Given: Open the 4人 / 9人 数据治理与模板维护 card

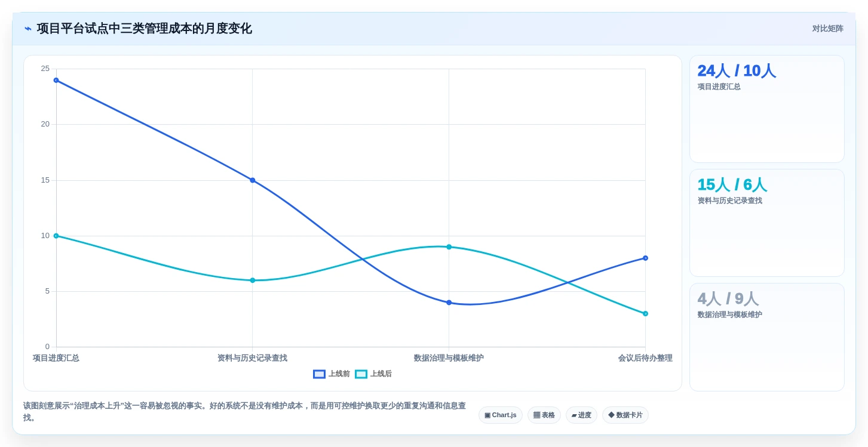Looking at the screenshot, I should pos(767,337).
